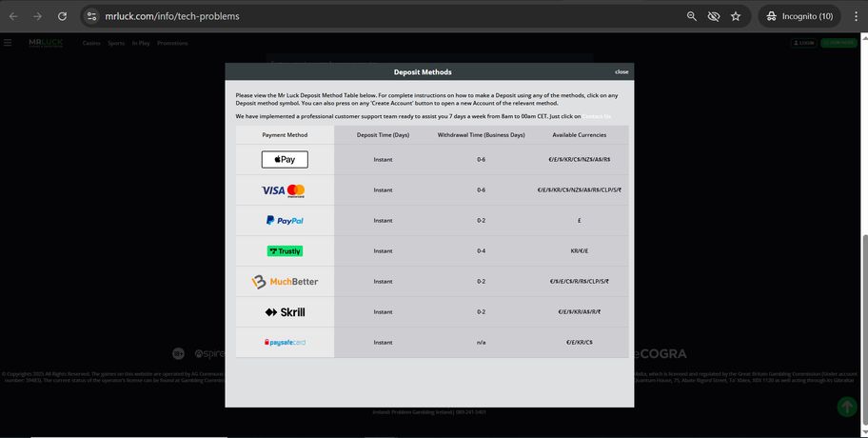Bookmark this page with star icon
Screen dimensions: 868x438
pos(736,16)
